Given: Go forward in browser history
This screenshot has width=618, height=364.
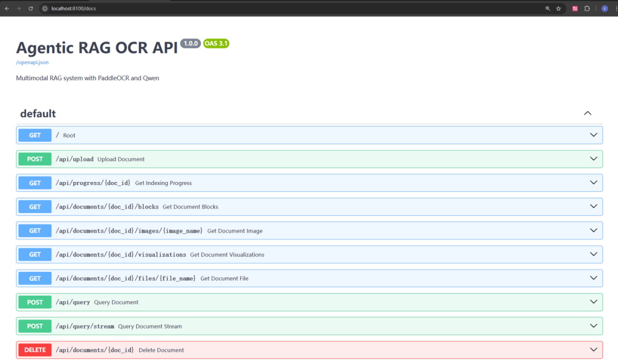Looking at the screenshot, I should pos(18,8).
